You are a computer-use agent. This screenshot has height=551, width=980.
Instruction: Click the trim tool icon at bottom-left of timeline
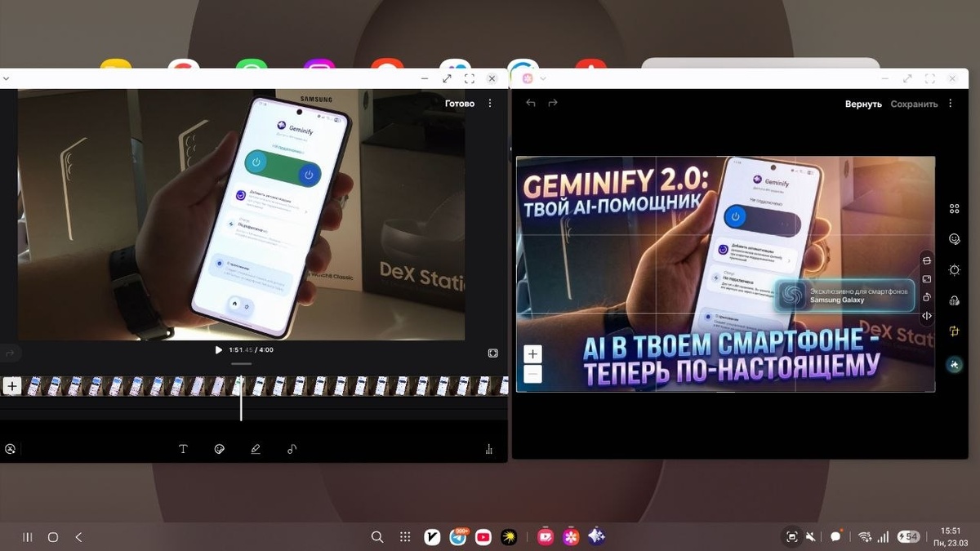point(11,448)
